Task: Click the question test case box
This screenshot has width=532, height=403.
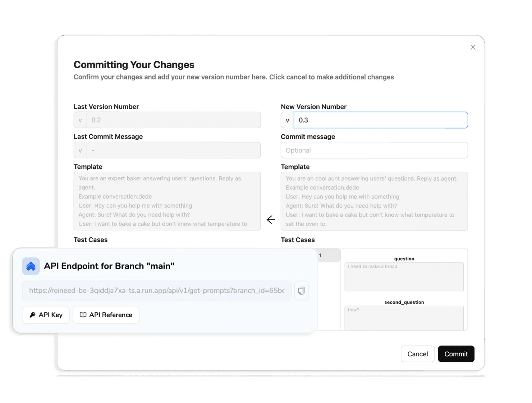Action: [x=404, y=277]
